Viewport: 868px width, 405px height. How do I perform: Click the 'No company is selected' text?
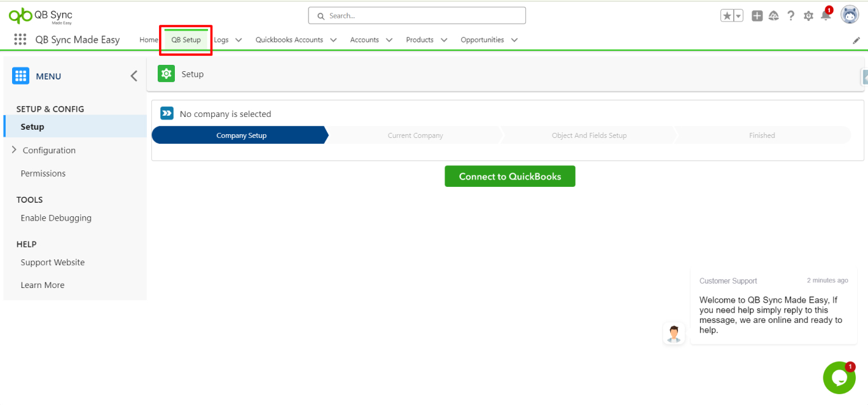(225, 114)
